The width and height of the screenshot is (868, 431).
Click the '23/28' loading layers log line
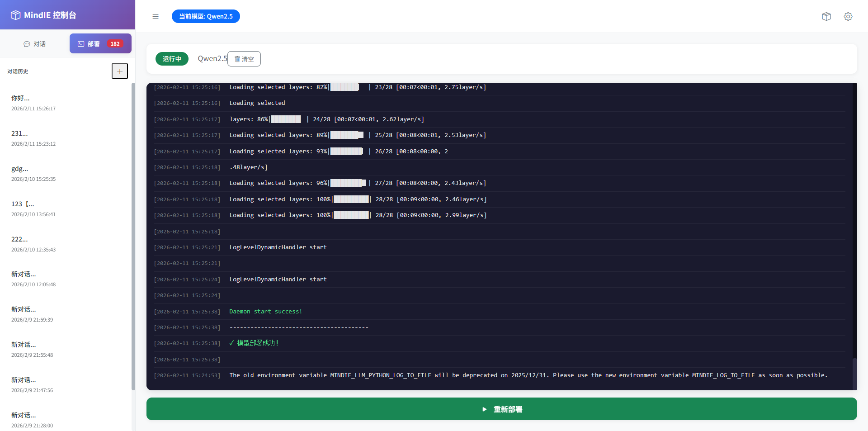(499, 87)
